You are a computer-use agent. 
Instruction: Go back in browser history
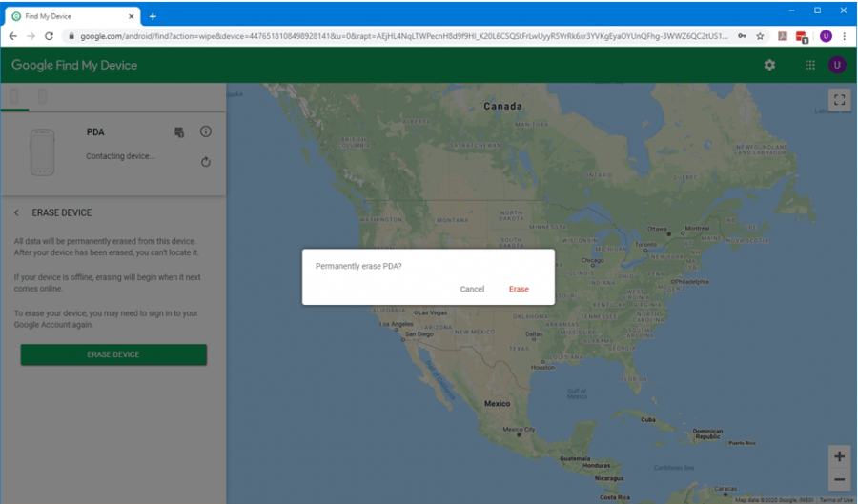[x=13, y=36]
